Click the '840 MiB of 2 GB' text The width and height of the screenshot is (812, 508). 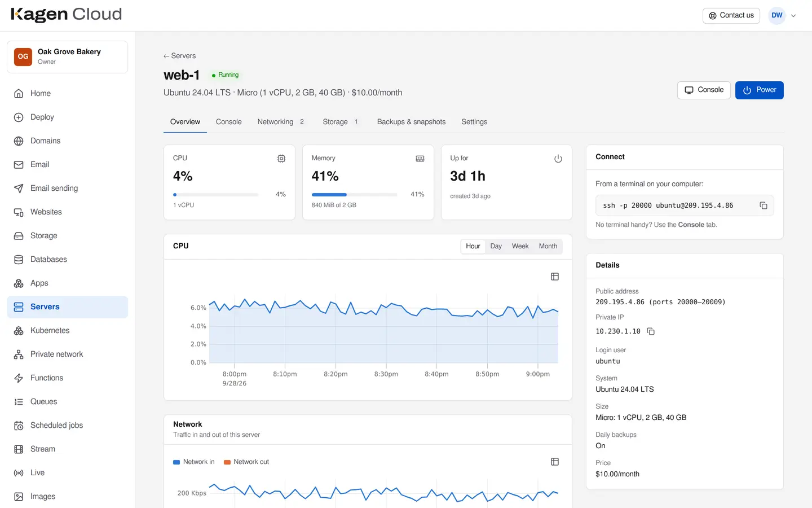point(334,205)
